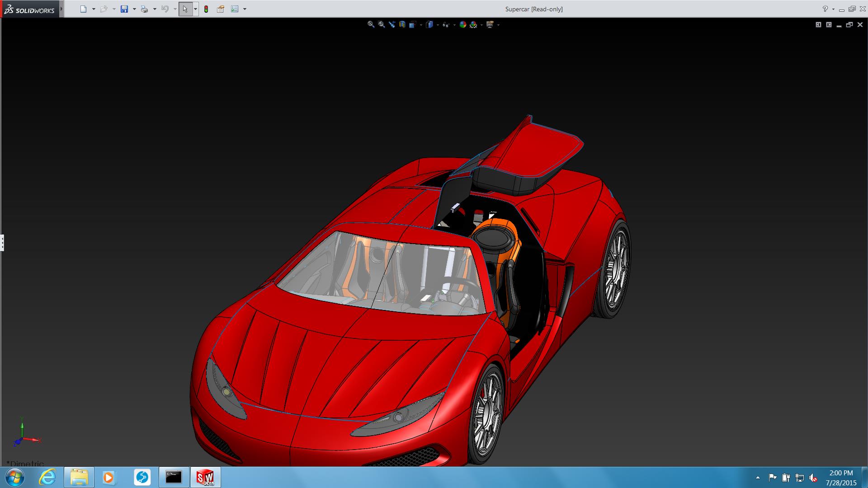Click the Zoom to Fit icon

point(371,25)
